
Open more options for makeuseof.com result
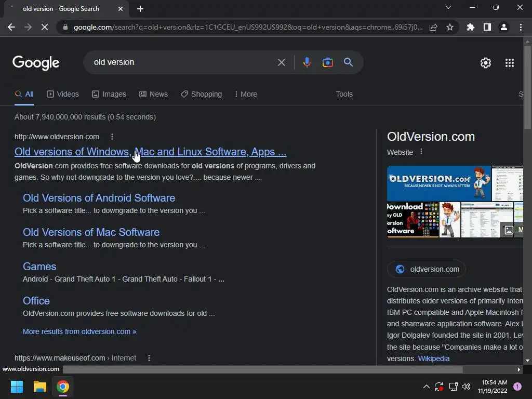tap(149, 358)
